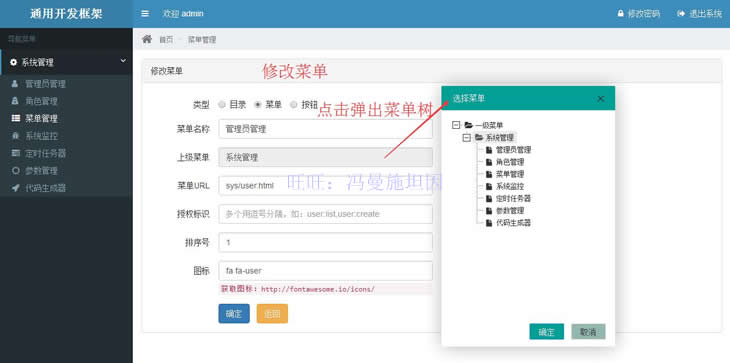The width and height of the screenshot is (730, 363).
Task: Select 参数管理 label in the menu tree
Action: coord(510,210)
